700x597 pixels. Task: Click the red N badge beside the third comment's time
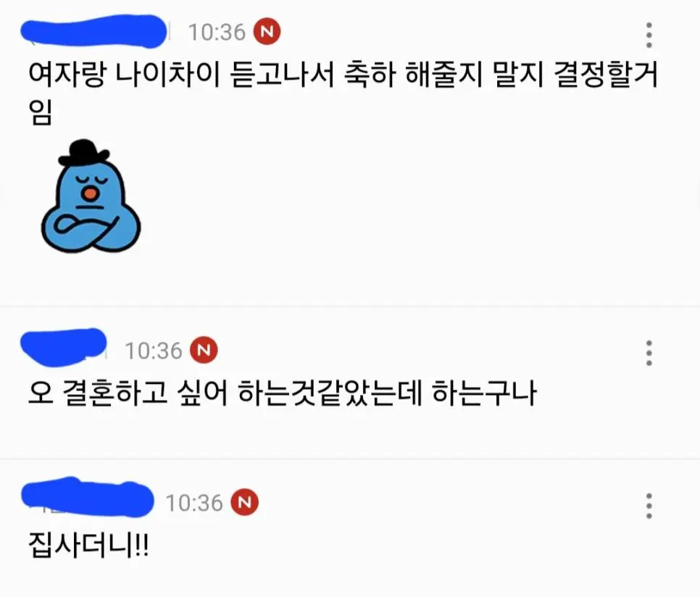click(244, 502)
